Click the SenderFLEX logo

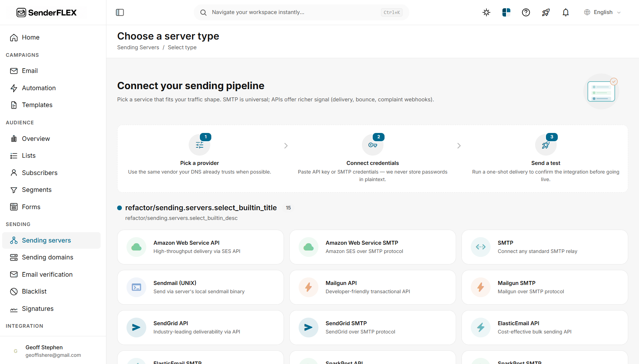click(x=46, y=13)
